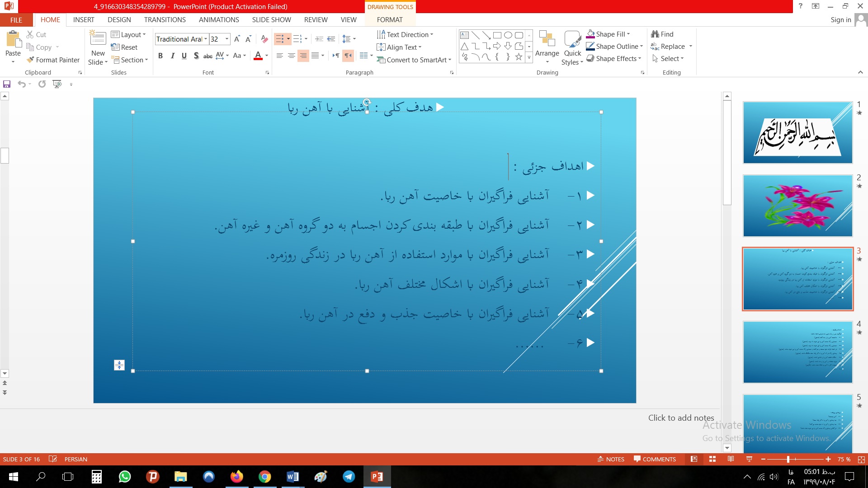Select slide 4 thumbnail
868x488 pixels.
(797, 352)
